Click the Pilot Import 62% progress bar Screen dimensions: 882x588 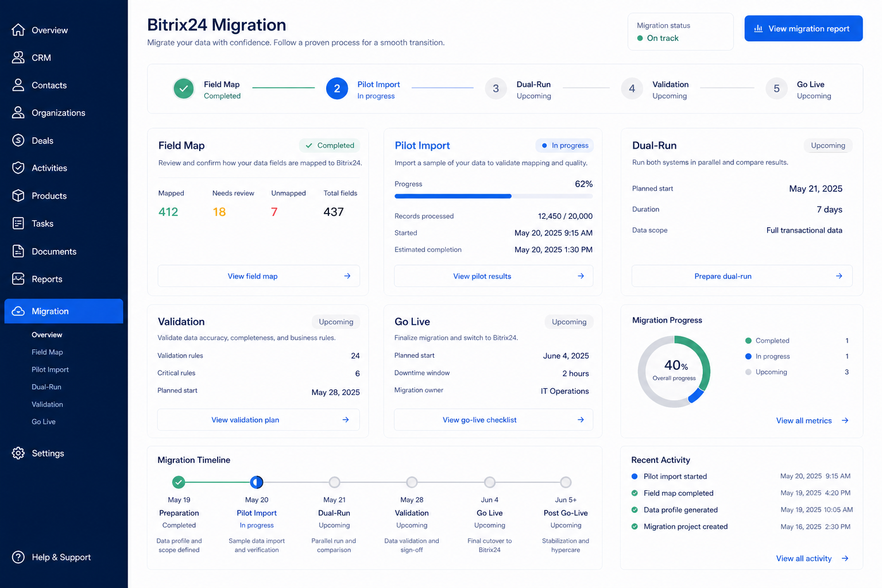[494, 196]
